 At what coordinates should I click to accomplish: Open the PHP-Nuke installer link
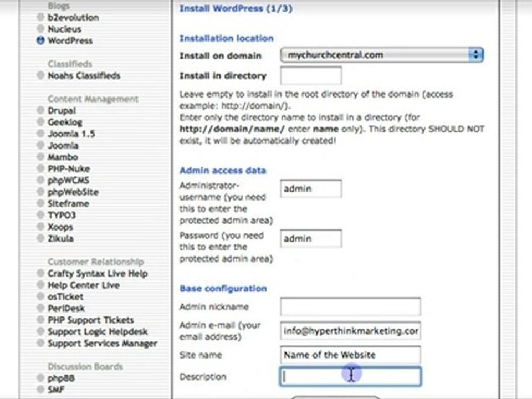tap(69, 168)
